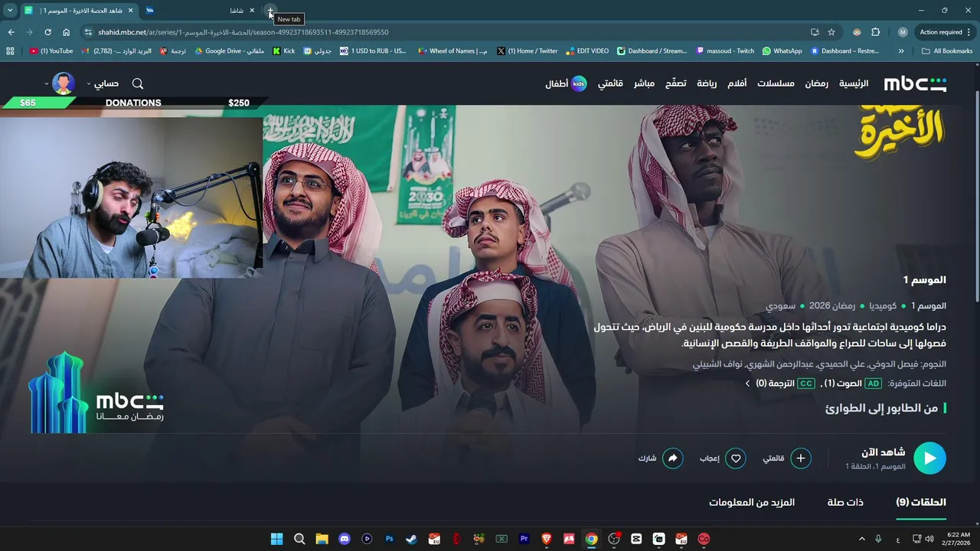Open Premiere Pro from the taskbar

(x=524, y=539)
